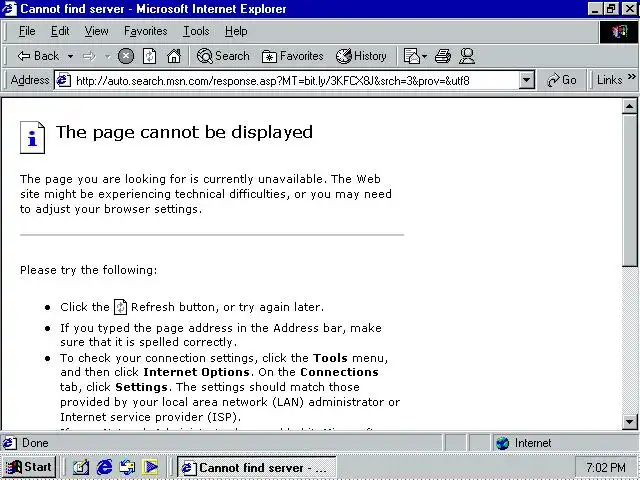Close the Internet Explorer window
This screenshot has width=640, height=480.
(630, 9)
